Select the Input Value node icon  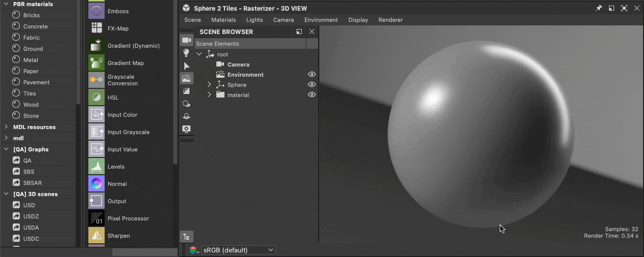pos(96,149)
